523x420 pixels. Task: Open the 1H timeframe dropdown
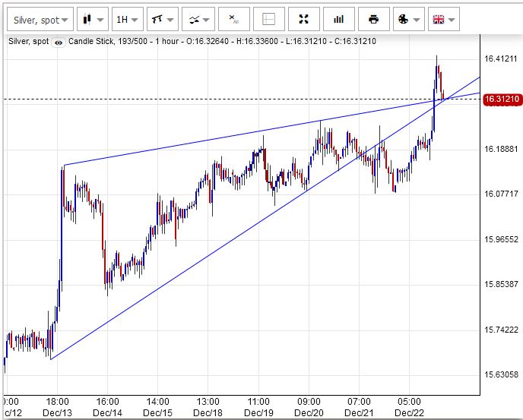coord(128,20)
